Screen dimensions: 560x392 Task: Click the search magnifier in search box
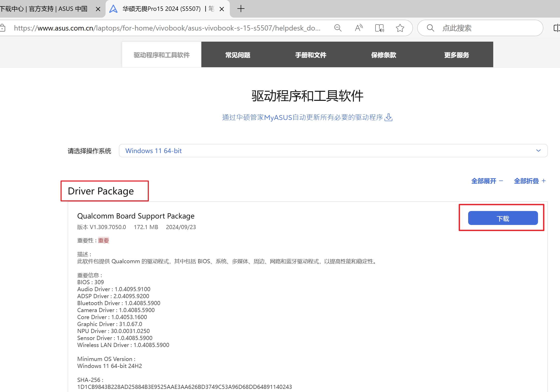430,28
